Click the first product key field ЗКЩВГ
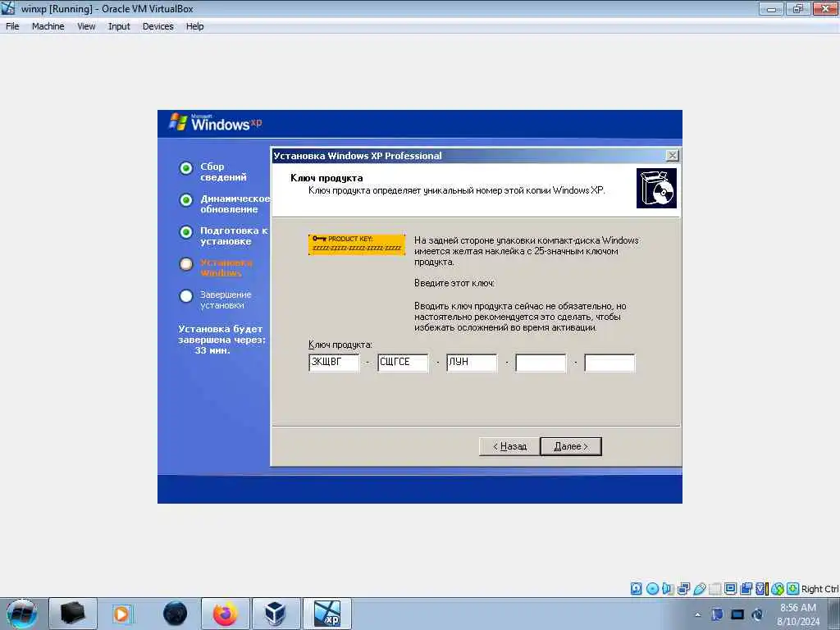 coord(335,363)
